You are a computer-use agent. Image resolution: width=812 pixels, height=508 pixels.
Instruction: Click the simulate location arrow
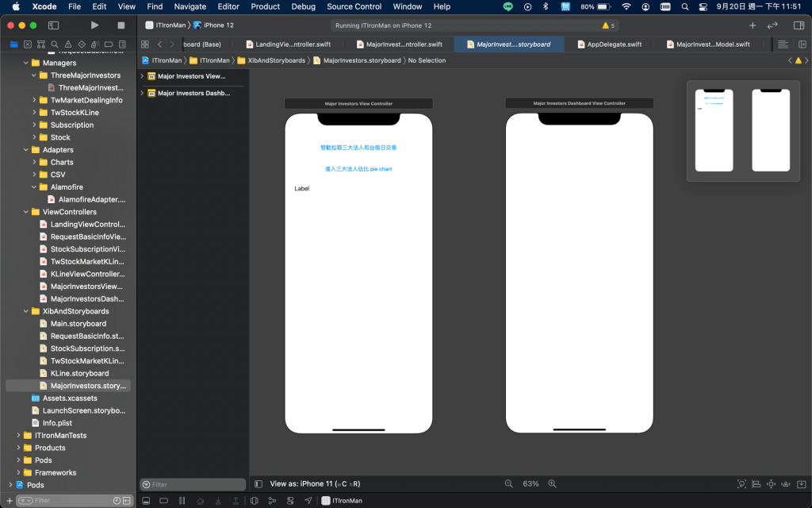point(308,501)
